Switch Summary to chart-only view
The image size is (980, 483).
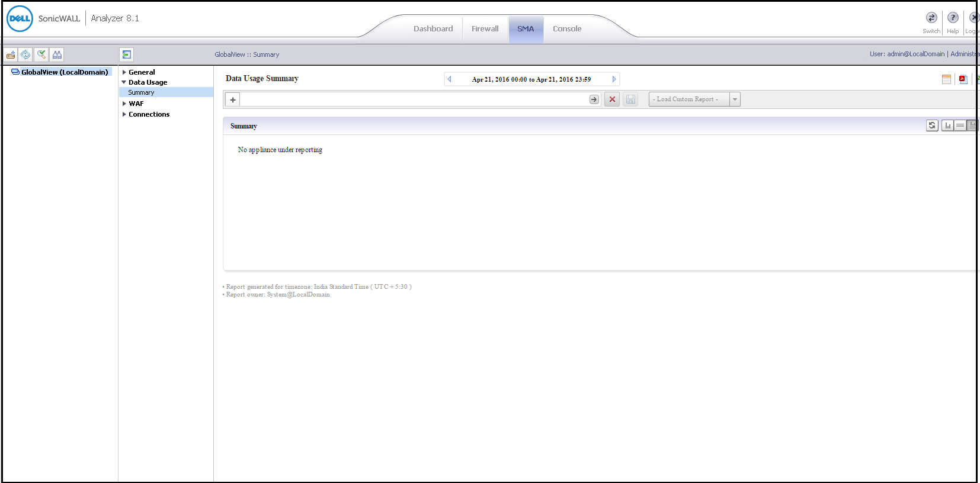(947, 125)
